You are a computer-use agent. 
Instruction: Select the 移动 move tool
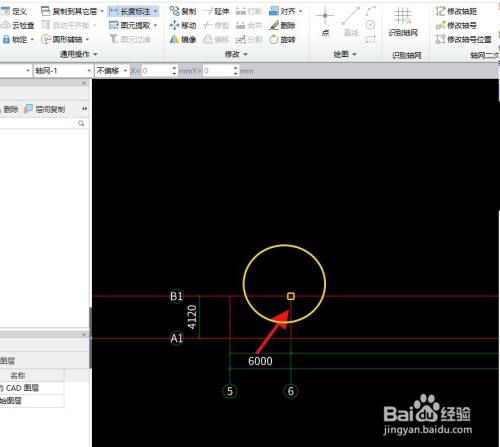tap(183, 25)
